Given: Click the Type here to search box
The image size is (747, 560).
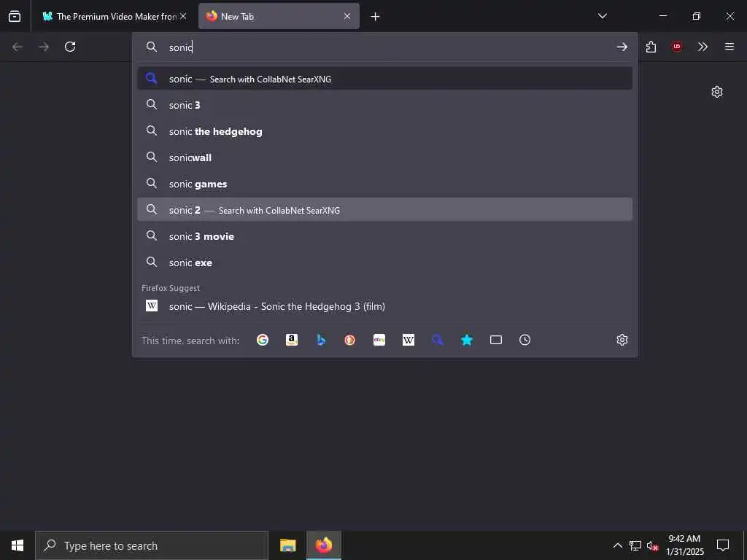Looking at the screenshot, I should pos(152,545).
